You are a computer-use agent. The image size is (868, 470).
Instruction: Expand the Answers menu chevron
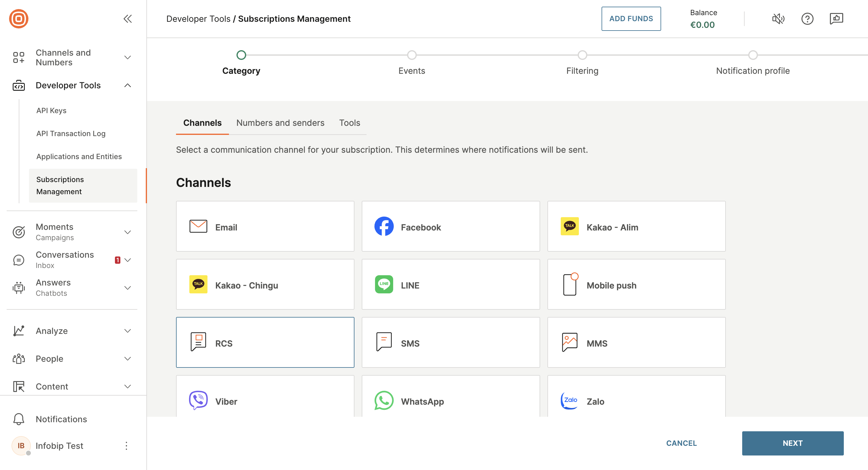tap(127, 288)
